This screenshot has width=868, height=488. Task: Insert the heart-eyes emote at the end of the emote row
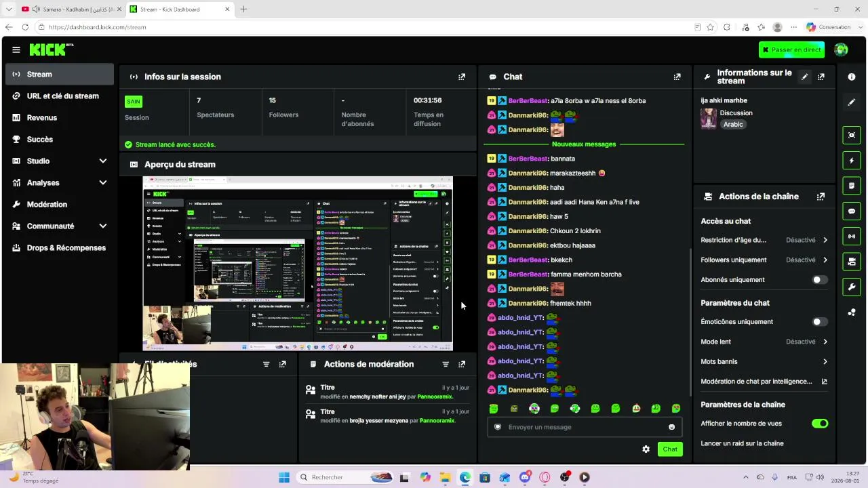click(x=676, y=408)
